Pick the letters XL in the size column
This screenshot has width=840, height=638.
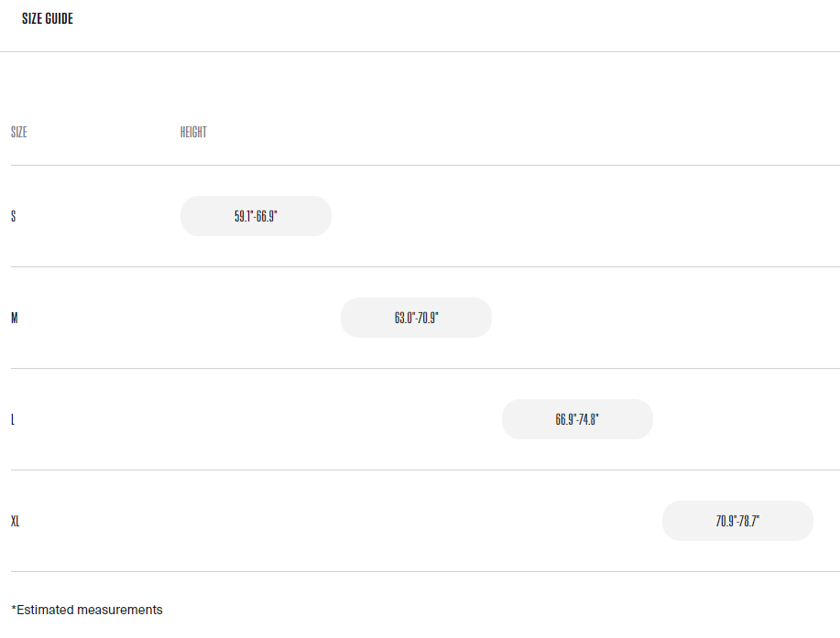16,522
